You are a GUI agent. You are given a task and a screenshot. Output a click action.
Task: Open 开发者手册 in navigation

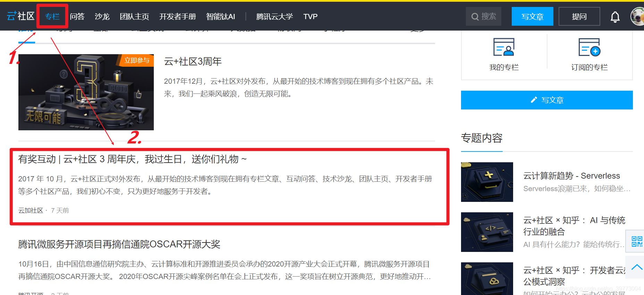[178, 16]
